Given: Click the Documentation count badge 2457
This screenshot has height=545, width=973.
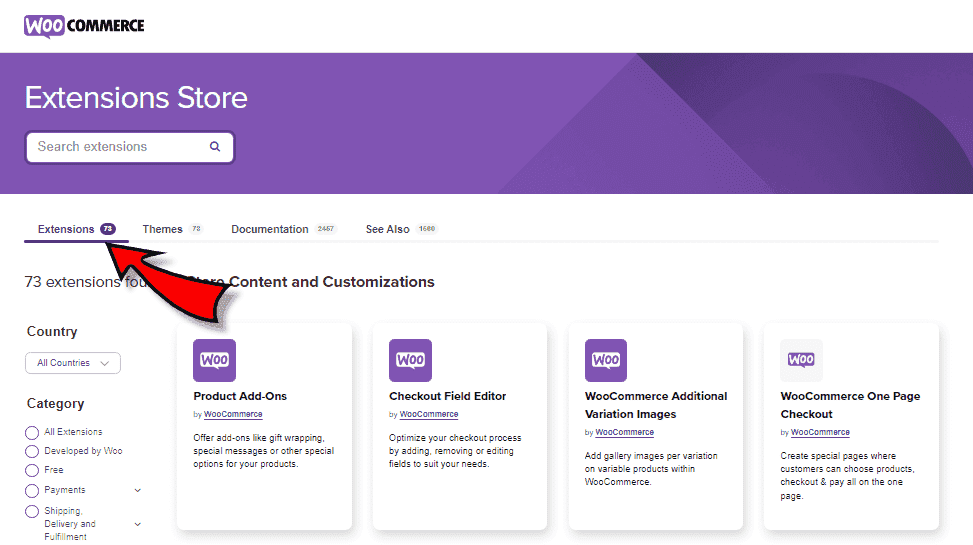Looking at the screenshot, I should point(326,229).
